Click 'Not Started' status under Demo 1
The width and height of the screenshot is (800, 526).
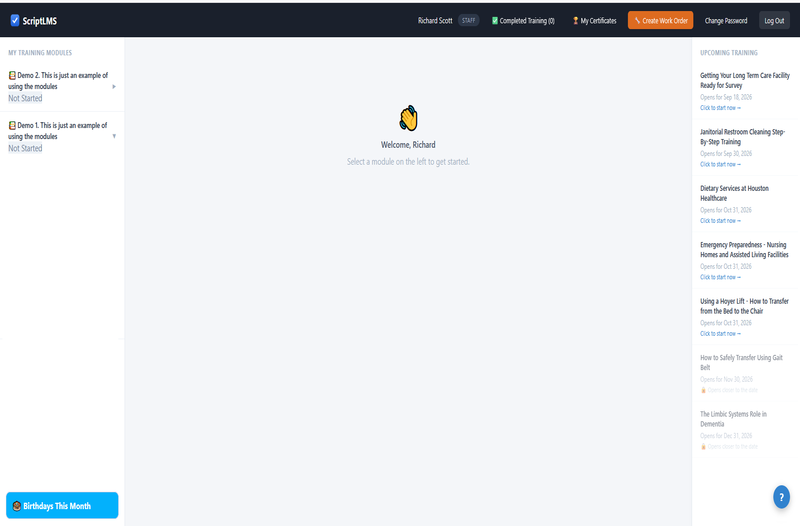coord(25,148)
